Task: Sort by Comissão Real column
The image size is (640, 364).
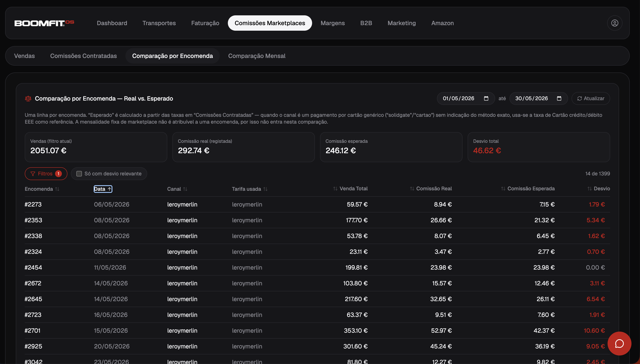Action: [x=431, y=188]
